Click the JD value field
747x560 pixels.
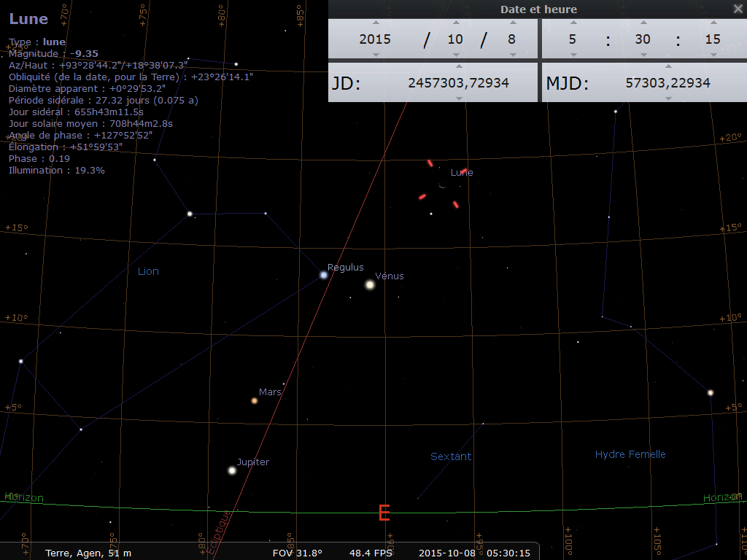(458, 83)
